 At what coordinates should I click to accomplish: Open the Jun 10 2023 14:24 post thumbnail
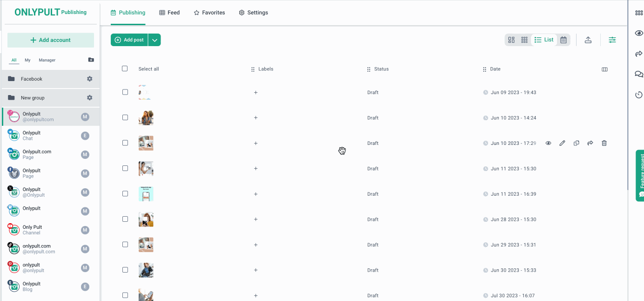[146, 118]
